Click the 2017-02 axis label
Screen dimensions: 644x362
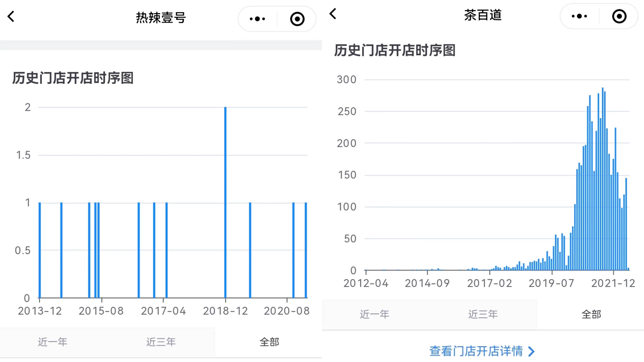pos(489,284)
